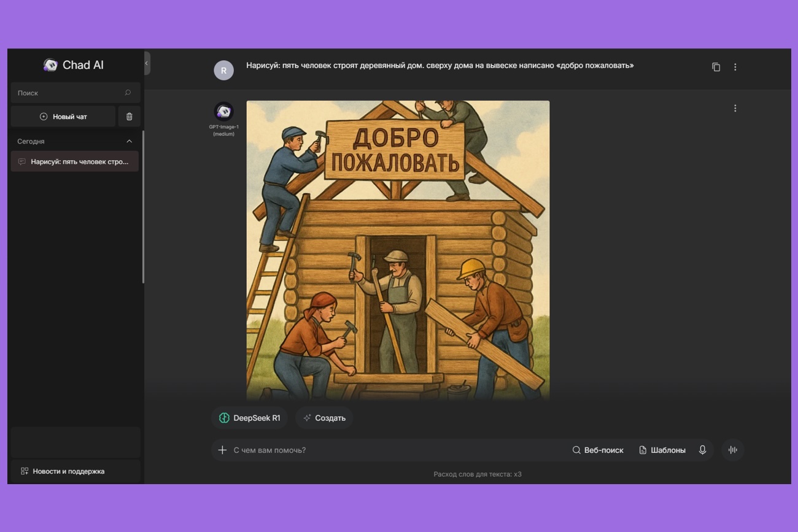Activate microphone voice input
This screenshot has width=798, height=532.
tap(702, 450)
